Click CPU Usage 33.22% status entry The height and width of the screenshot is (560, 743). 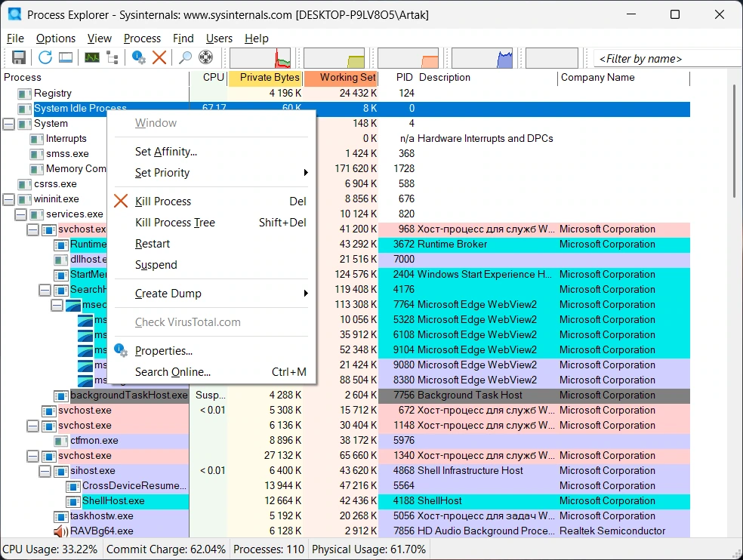point(51,549)
